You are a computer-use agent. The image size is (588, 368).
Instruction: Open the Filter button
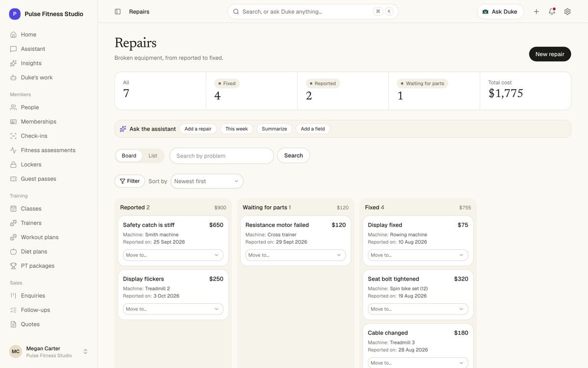[130, 181]
